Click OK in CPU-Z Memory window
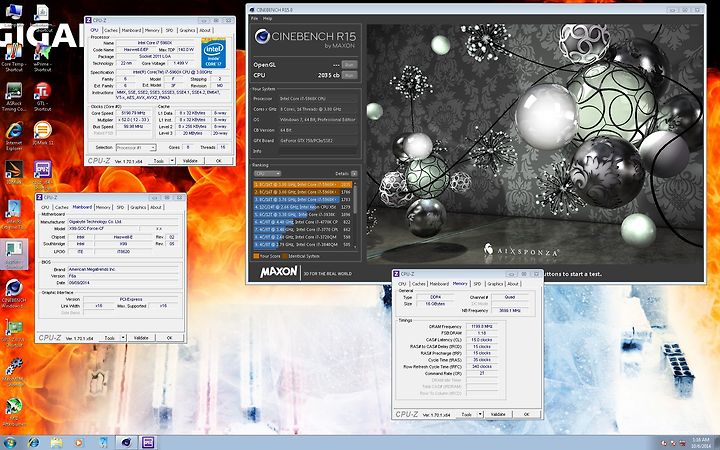 tap(527, 414)
